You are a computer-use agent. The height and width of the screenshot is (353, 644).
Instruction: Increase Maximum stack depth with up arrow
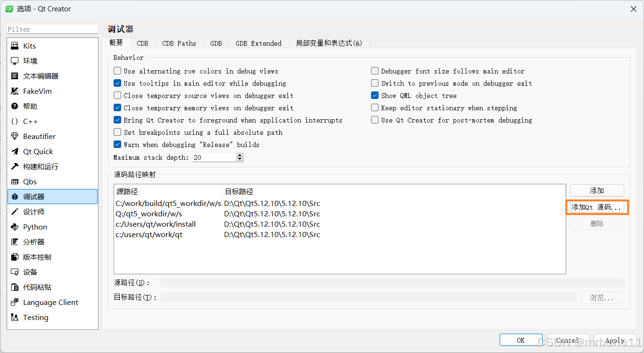pyautogui.click(x=240, y=155)
